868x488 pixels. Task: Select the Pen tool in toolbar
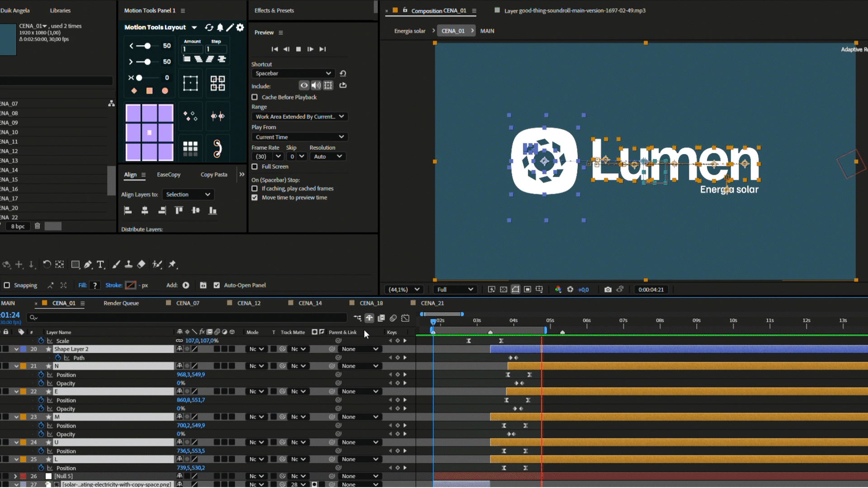click(88, 264)
